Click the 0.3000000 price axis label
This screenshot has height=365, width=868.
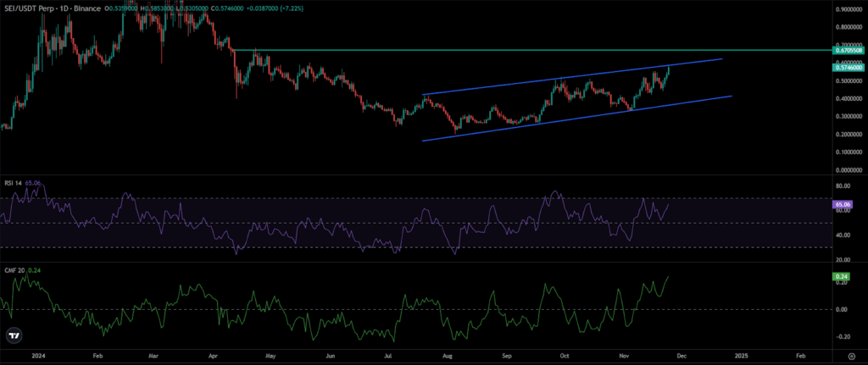[848, 117]
